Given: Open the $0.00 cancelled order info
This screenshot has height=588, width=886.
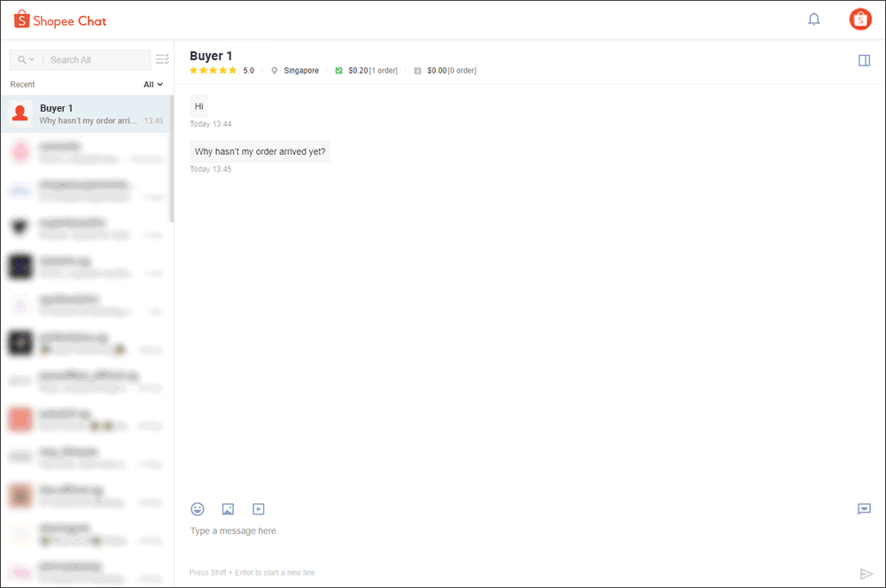Looking at the screenshot, I should [445, 71].
